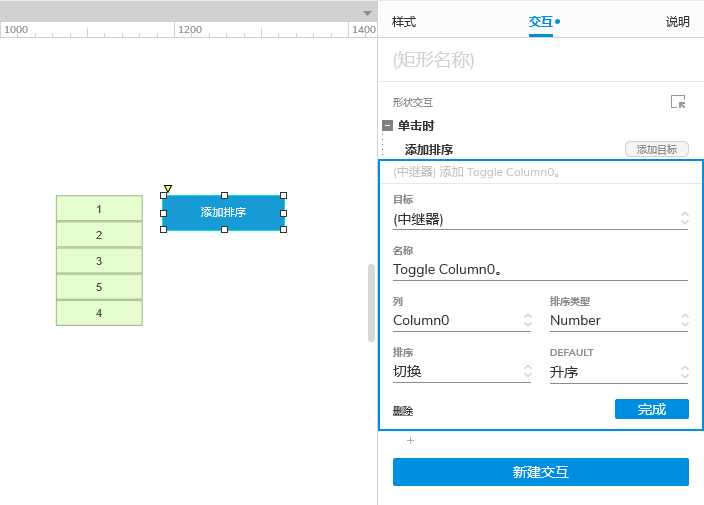Image resolution: width=704 pixels, height=505 pixels.
Task: Click the 名称 Toggle Column0 text field
Action: pyautogui.click(x=540, y=269)
